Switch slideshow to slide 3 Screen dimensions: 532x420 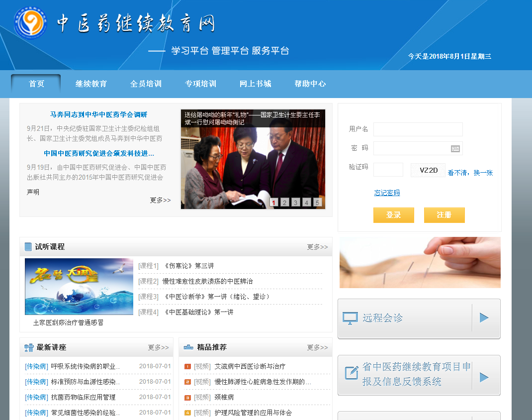click(295, 203)
